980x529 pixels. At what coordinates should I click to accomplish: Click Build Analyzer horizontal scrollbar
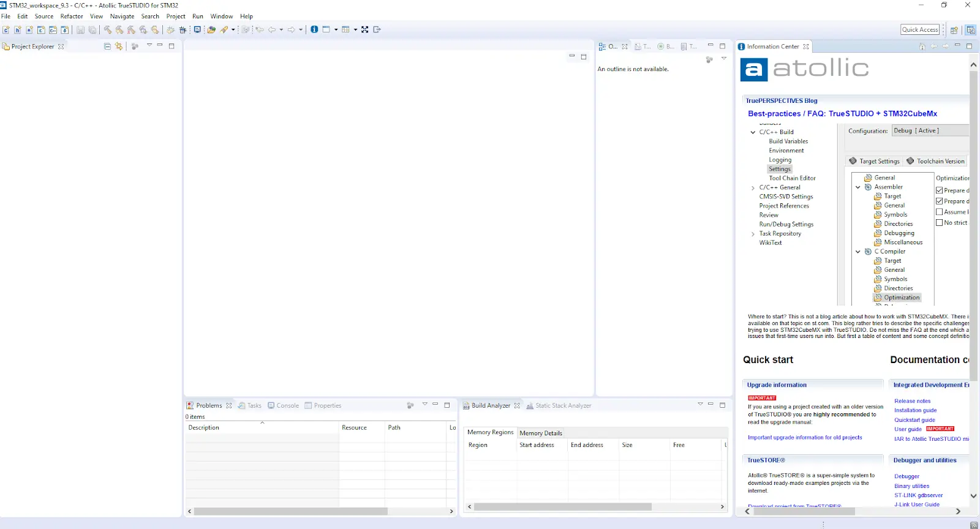click(x=562, y=507)
